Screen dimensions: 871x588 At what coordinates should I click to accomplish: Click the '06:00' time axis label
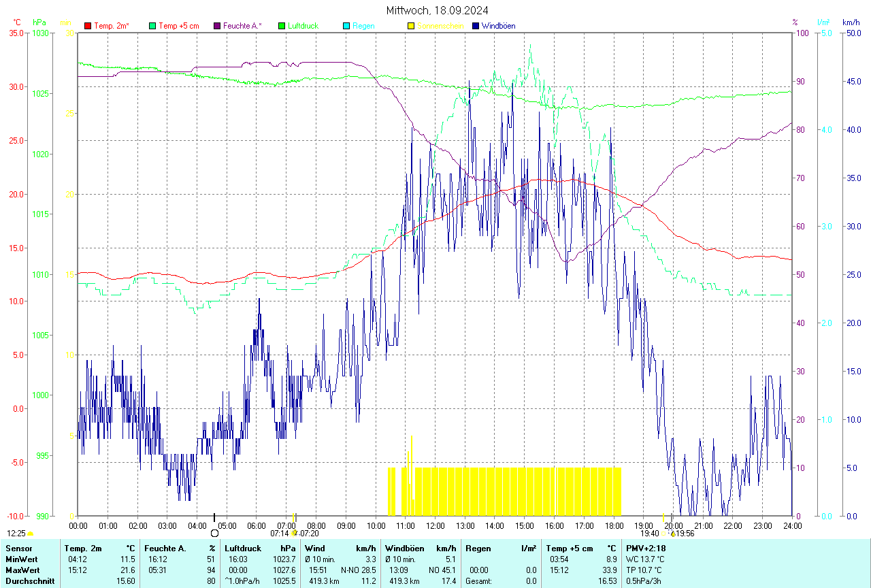pyautogui.click(x=257, y=525)
